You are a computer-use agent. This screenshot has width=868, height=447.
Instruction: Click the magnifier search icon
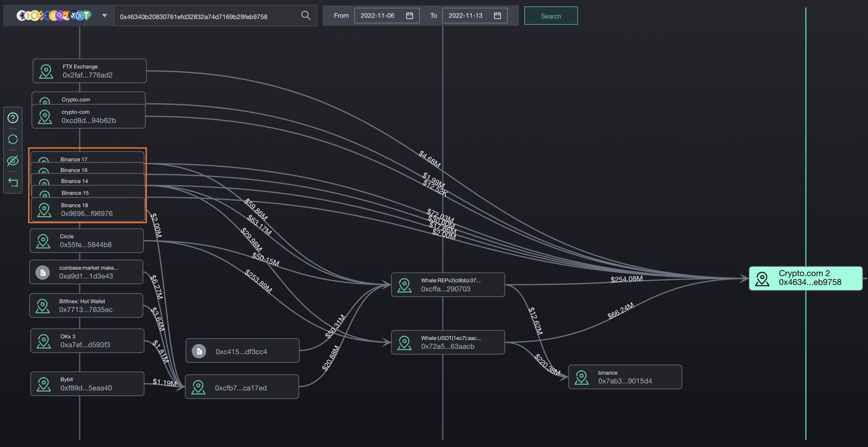[306, 16]
